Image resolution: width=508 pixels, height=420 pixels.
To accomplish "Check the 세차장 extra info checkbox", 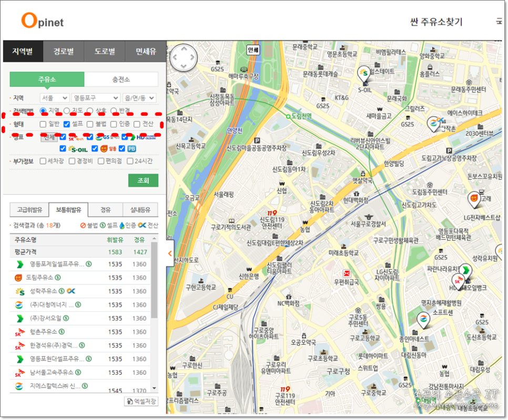I will click(x=43, y=161).
